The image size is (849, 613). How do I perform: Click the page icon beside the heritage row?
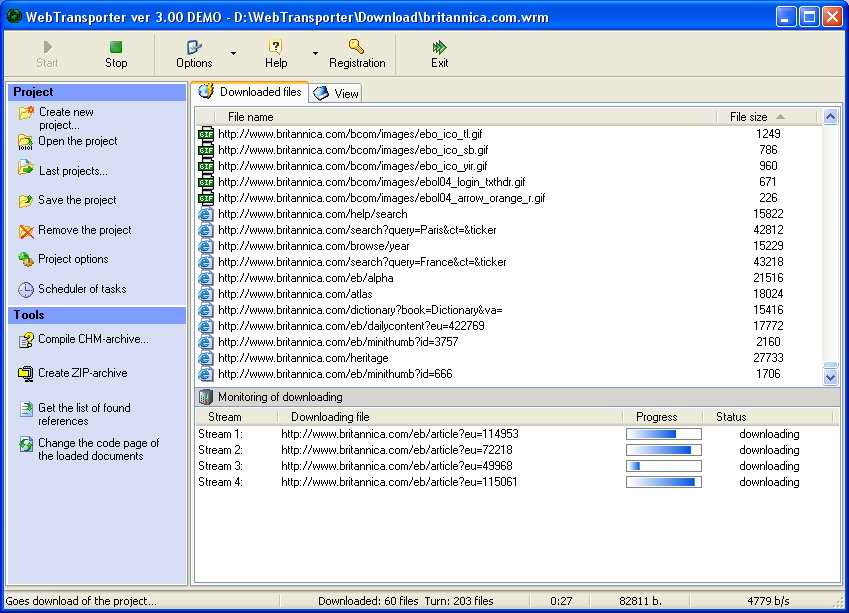206,358
